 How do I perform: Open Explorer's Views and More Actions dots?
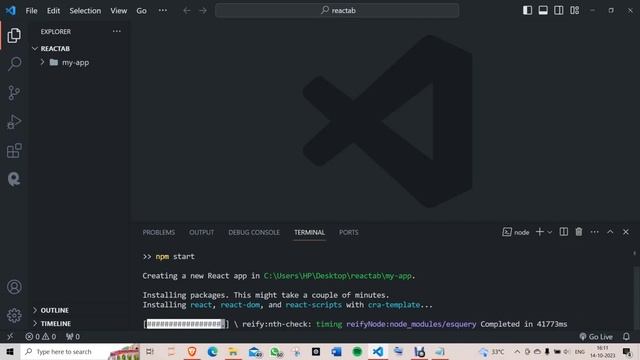click(117, 31)
